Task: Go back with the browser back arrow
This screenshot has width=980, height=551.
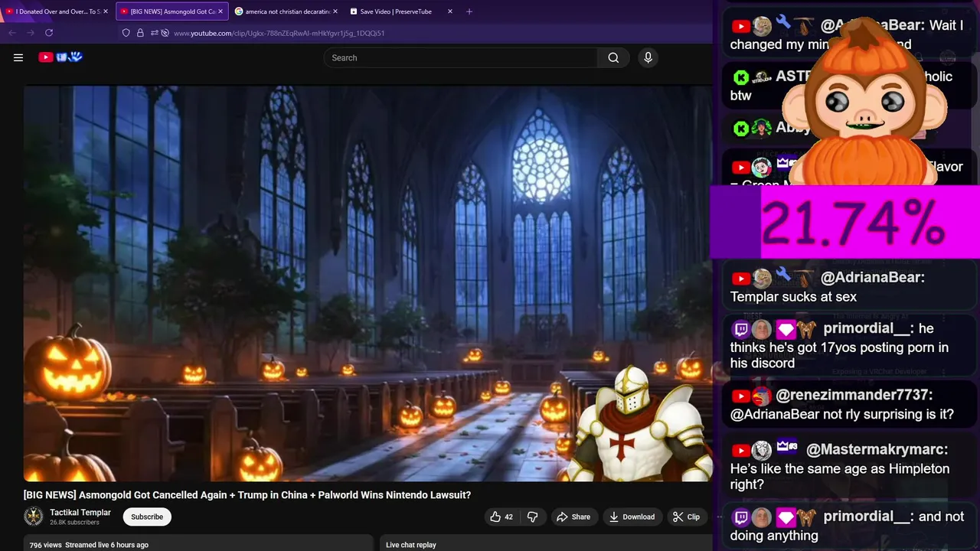Action: 12,33
